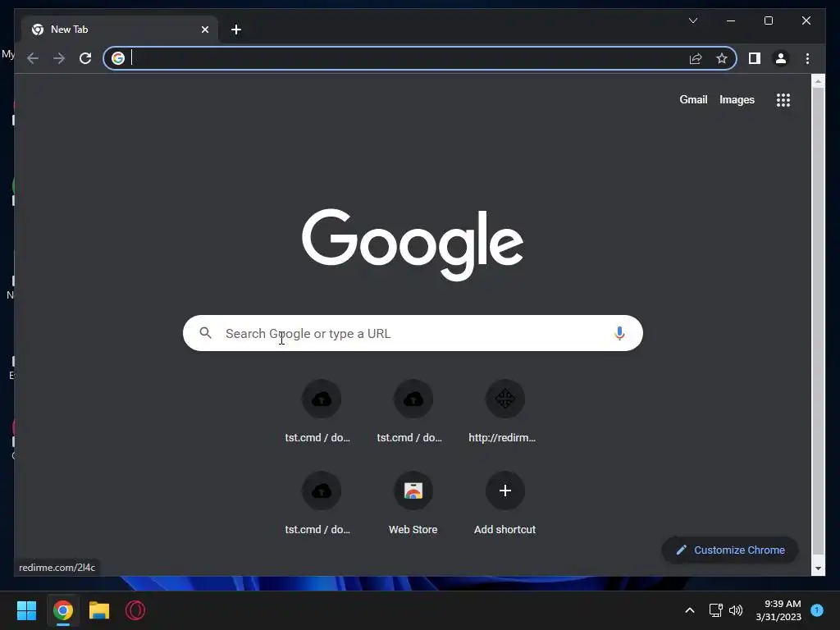Open the notification badge in the tray

pos(817,609)
